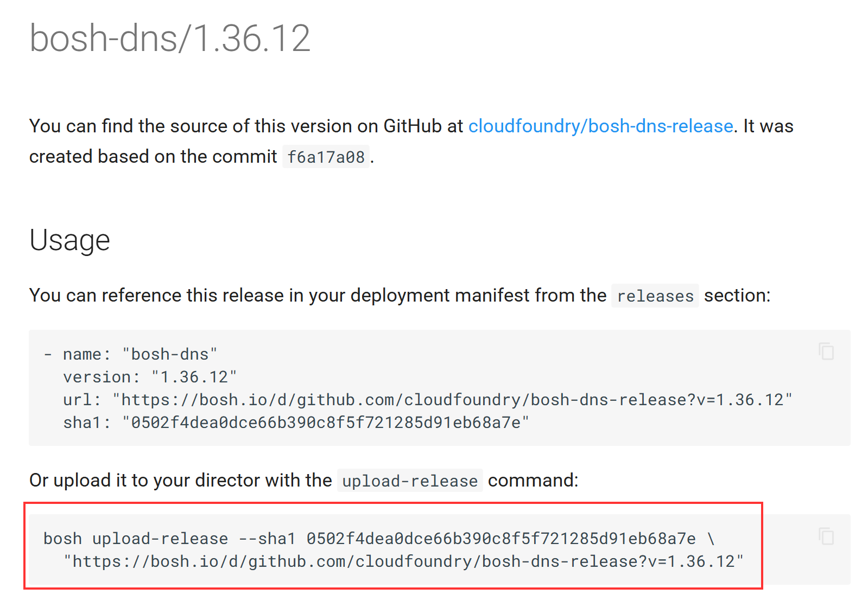Copy the deployment manifest releases snippet
The height and width of the screenshot is (601, 868).
tap(826, 351)
